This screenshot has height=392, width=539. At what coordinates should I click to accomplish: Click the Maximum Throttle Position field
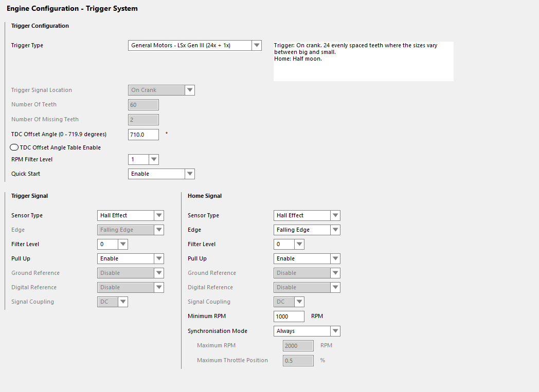(298, 361)
